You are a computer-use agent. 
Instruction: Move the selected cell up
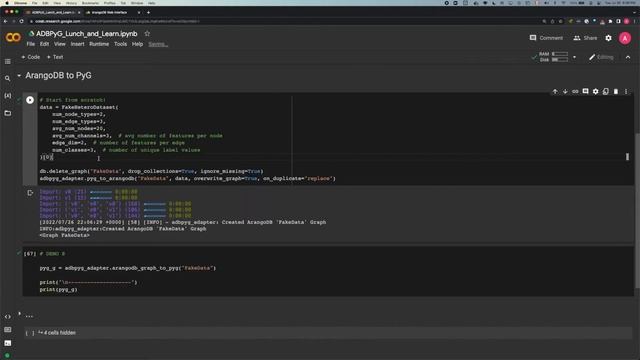click(x=555, y=91)
